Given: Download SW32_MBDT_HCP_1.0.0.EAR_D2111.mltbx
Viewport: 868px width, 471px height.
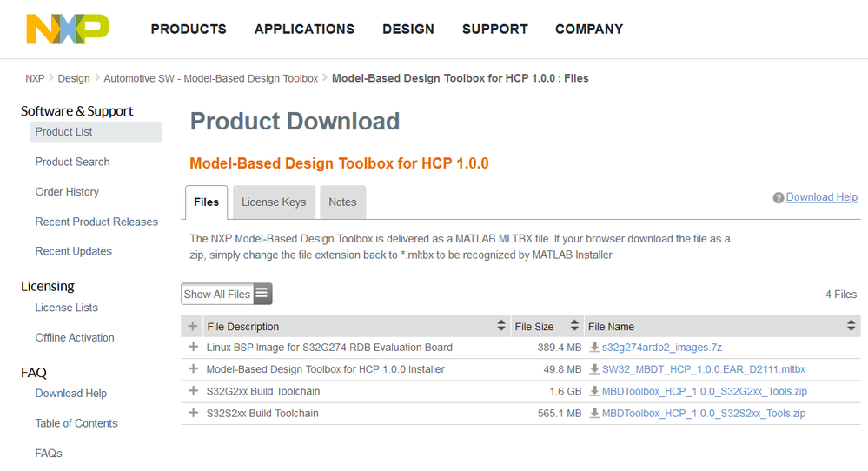Looking at the screenshot, I should pos(703,369).
